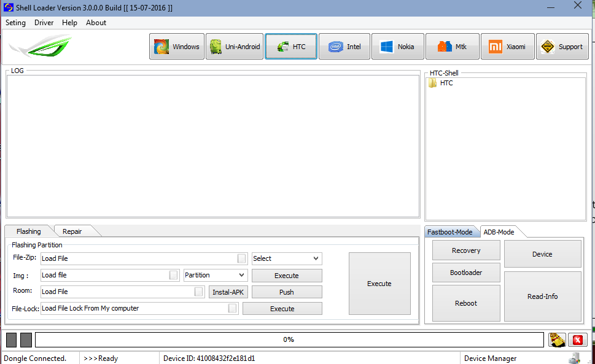
Task: Toggle the File-Zip load checkbox
Action: point(241,258)
